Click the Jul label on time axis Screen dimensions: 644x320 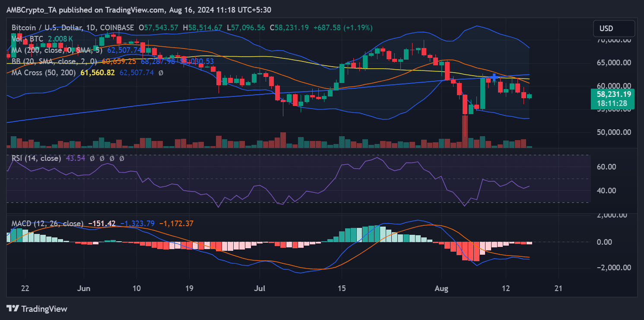[x=259, y=288]
